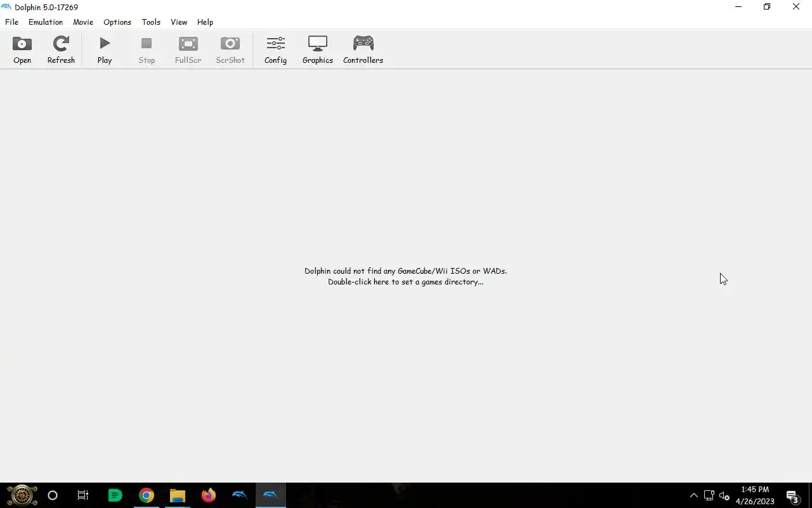Image resolution: width=812 pixels, height=508 pixels.
Task: Open the notification center icon
Action: click(792, 495)
